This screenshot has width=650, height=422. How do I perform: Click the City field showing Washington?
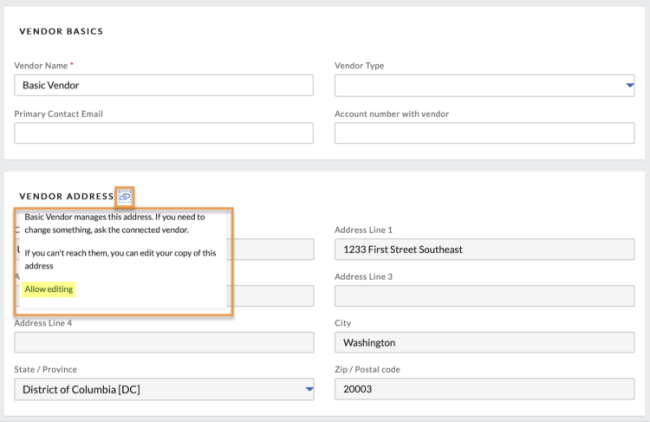pyautogui.click(x=484, y=342)
